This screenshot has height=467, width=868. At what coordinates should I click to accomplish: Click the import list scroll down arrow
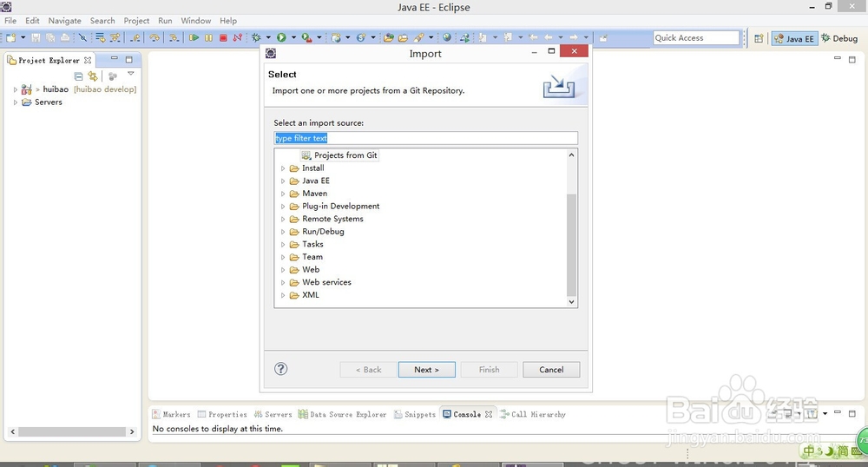point(571,301)
